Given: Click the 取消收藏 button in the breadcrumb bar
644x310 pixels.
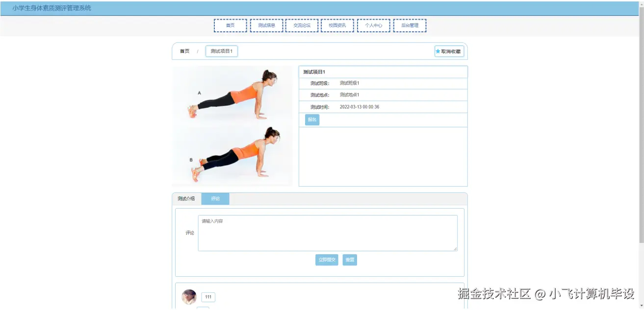Looking at the screenshot, I should (449, 50).
